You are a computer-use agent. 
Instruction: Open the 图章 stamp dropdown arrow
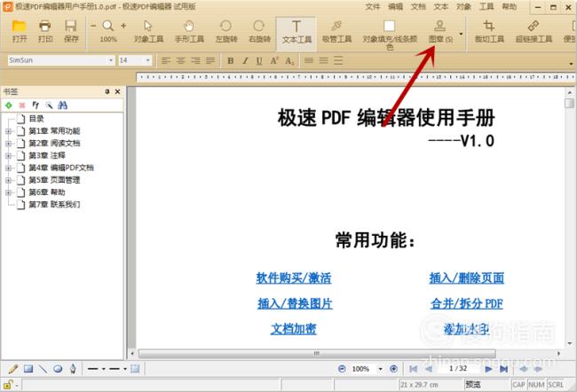pos(461,35)
